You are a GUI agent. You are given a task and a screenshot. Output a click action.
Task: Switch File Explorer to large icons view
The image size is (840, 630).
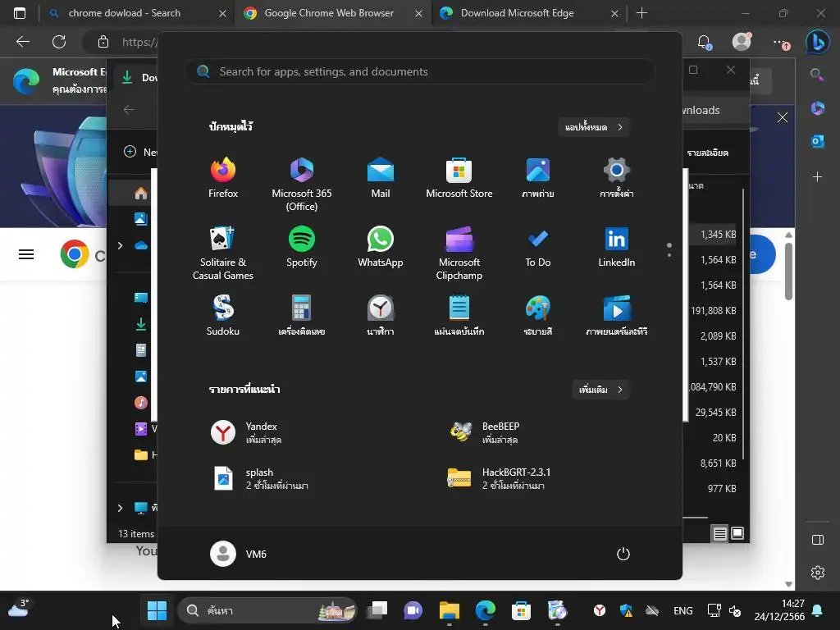(737, 533)
